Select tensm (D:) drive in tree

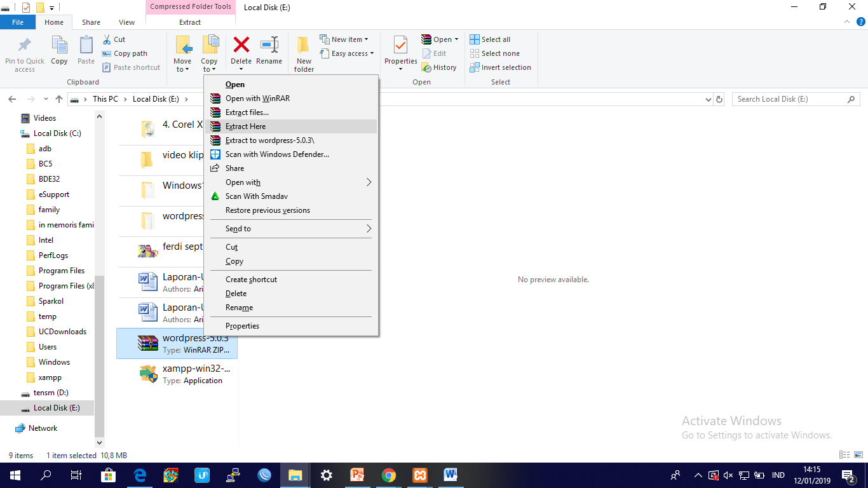tap(51, 393)
